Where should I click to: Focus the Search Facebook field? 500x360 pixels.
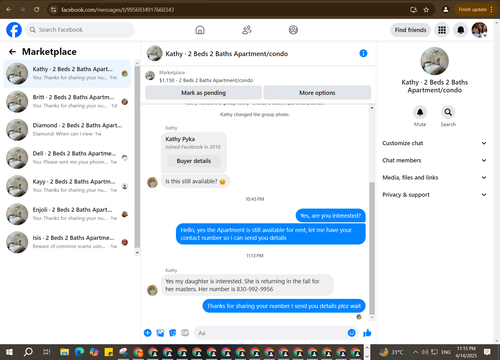point(80,30)
